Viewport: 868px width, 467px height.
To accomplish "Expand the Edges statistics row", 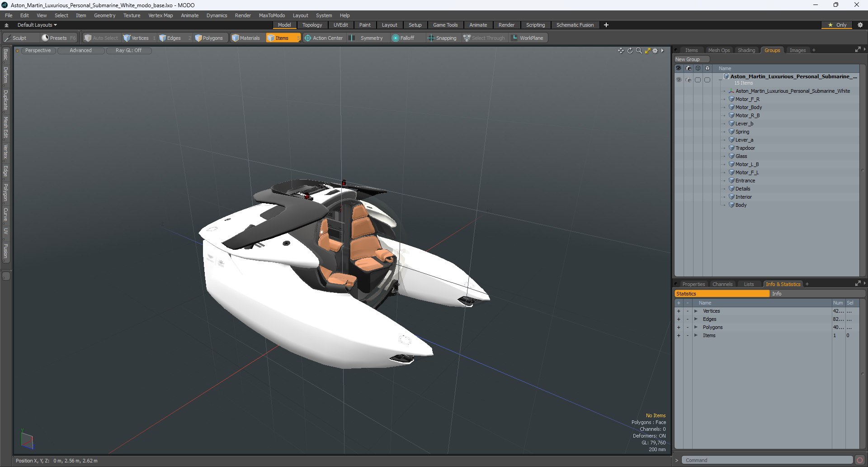I will 696,319.
